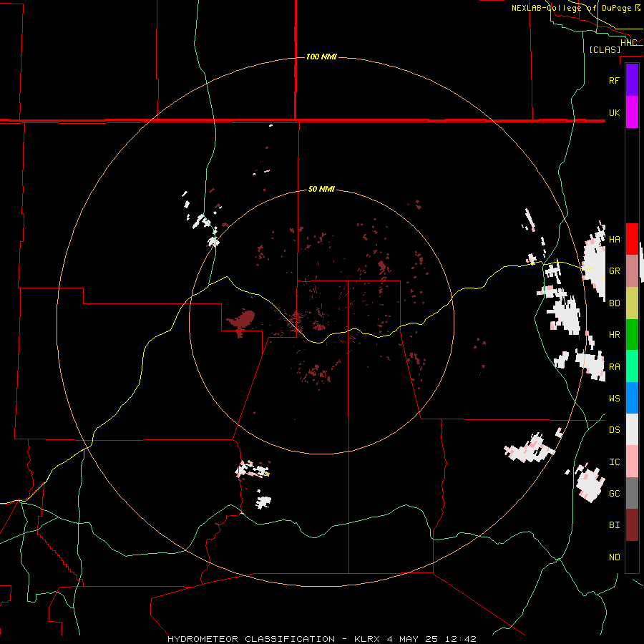
Task: Click the GR legend label
Action: 614,271
